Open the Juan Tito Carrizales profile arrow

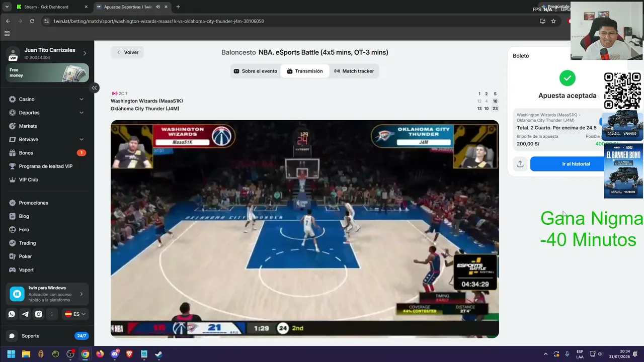click(x=85, y=53)
